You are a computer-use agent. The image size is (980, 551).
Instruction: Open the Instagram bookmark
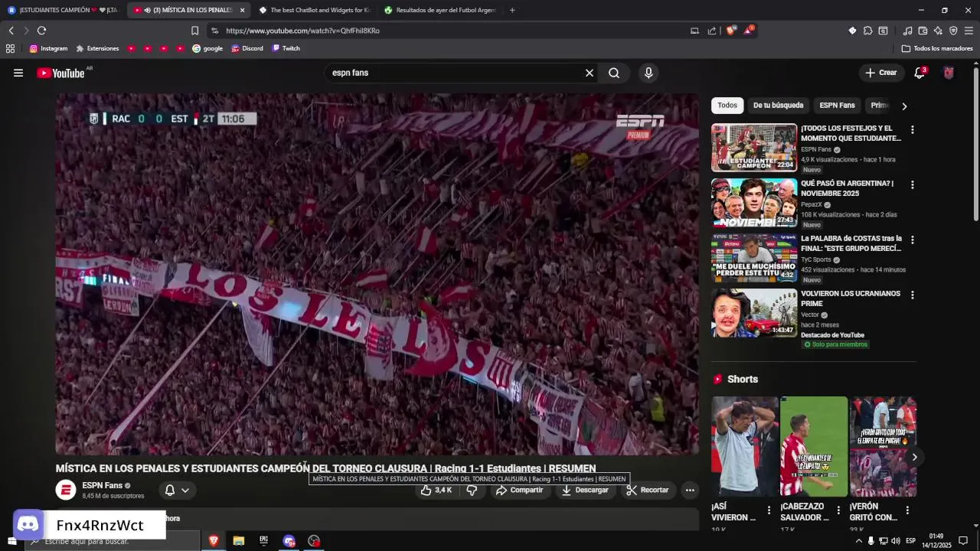pos(48,48)
